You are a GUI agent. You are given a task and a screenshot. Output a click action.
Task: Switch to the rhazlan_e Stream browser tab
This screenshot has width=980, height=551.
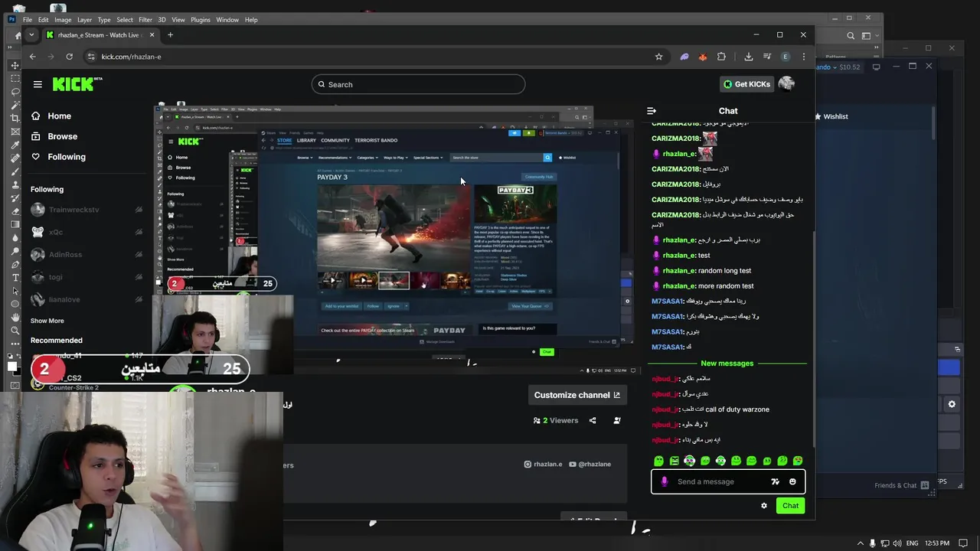[100, 34]
